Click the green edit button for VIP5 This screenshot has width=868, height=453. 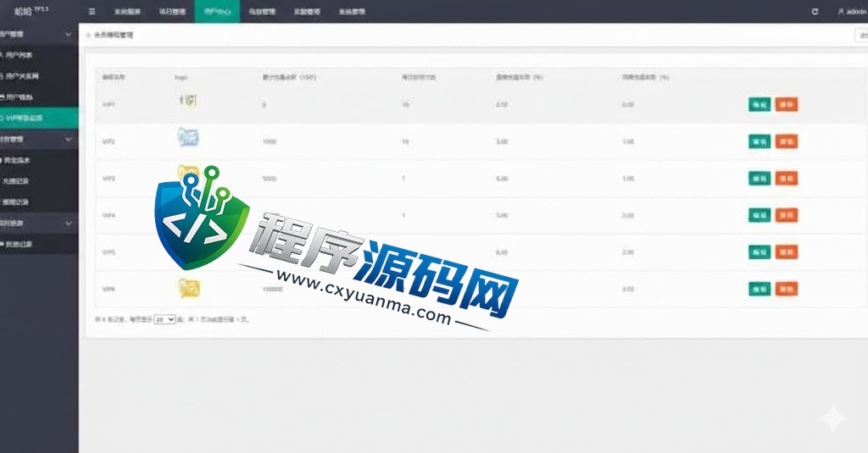pyautogui.click(x=759, y=252)
